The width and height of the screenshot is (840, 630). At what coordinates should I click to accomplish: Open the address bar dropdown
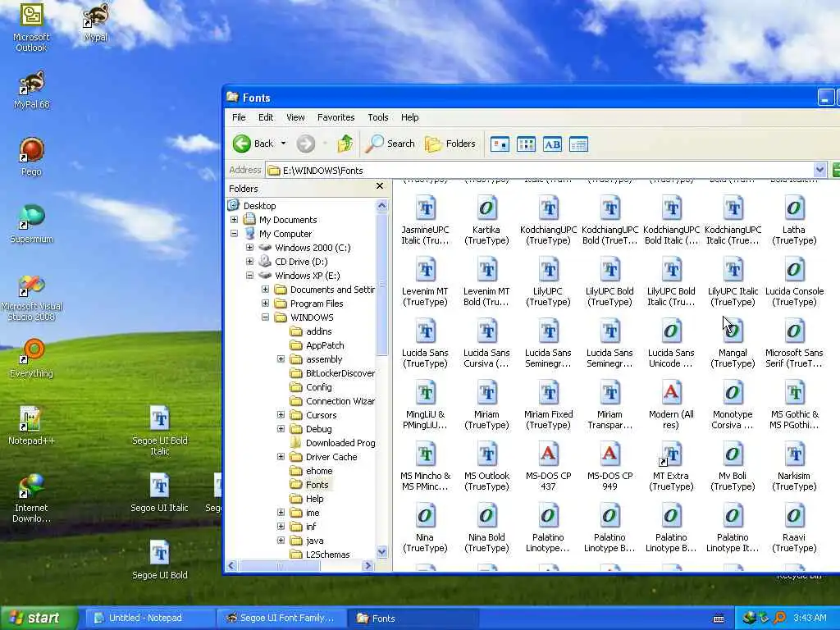point(819,171)
